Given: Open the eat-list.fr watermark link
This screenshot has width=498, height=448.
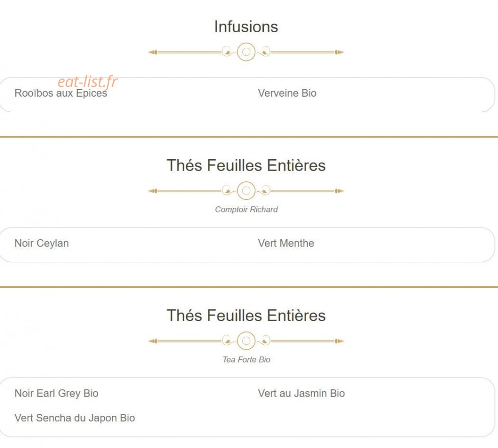Looking at the screenshot, I should pos(88,82).
